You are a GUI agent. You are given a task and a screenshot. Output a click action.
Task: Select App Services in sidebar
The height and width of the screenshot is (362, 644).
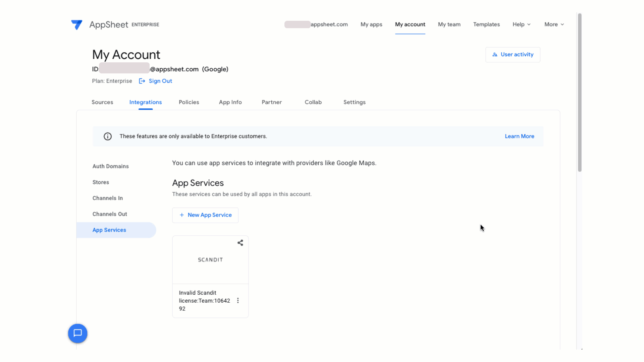[116, 230]
